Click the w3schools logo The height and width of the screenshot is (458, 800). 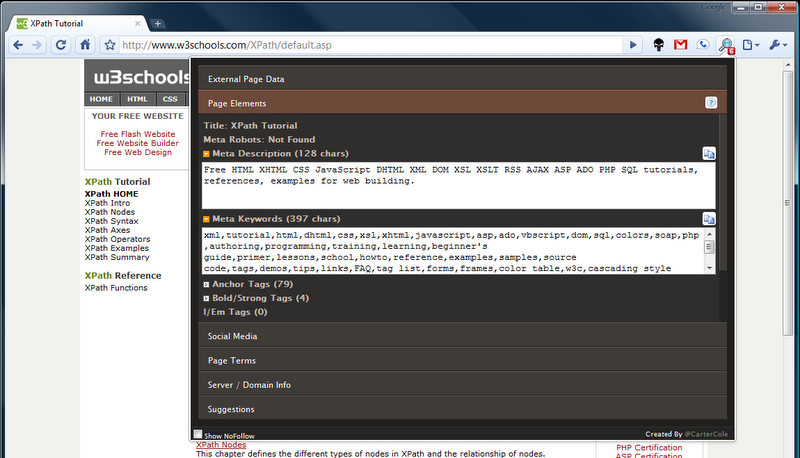click(x=141, y=77)
